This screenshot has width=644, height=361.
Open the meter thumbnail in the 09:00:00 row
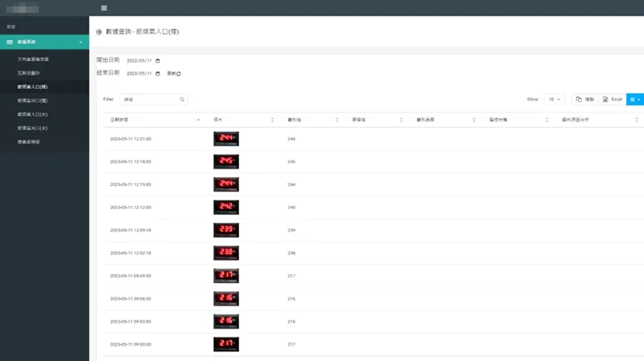226,344
